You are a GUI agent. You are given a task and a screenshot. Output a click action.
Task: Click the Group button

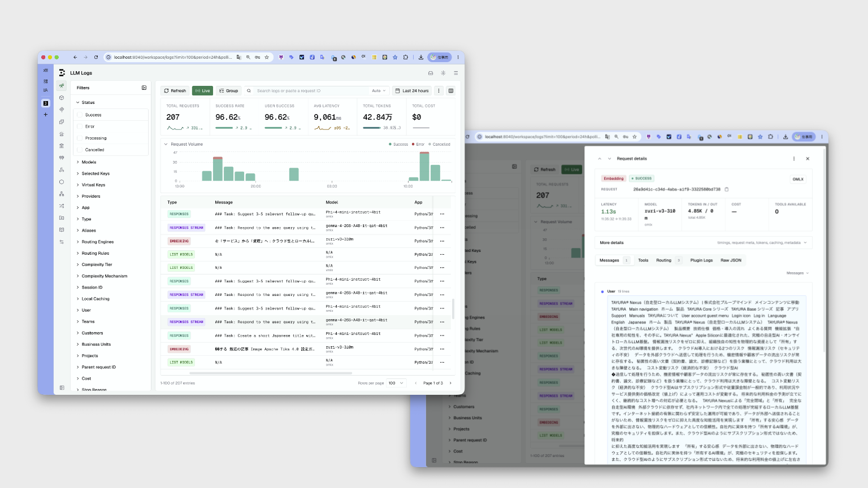(x=229, y=90)
